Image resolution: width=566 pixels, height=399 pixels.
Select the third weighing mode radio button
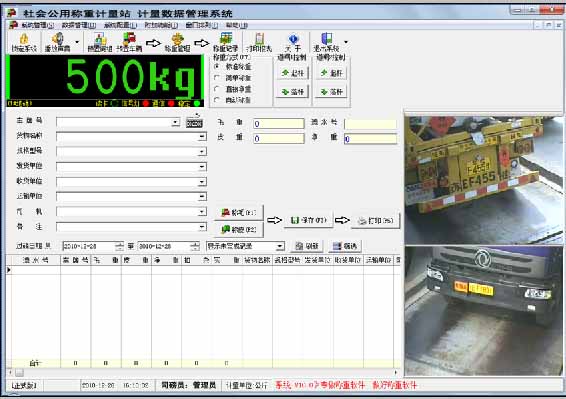[217, 88]
